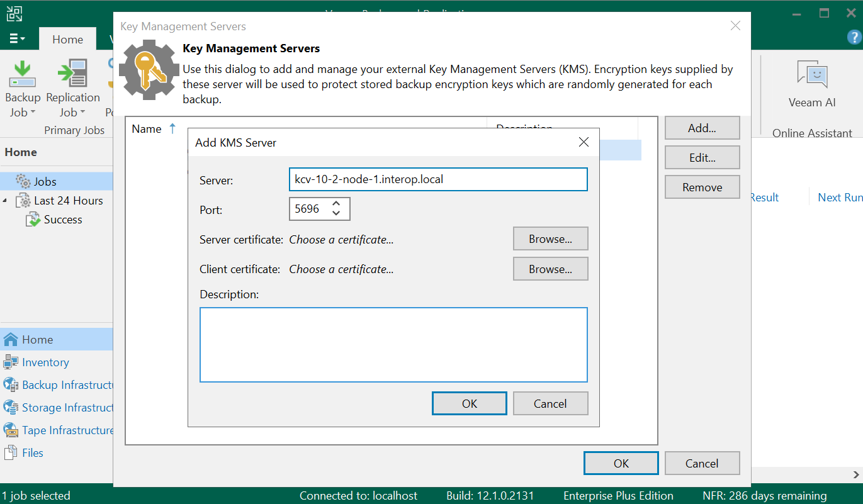Screen dimensions: 863x504
Task: Click 'Connected to: localhost' in status bar
Action: tap(358, 496)
